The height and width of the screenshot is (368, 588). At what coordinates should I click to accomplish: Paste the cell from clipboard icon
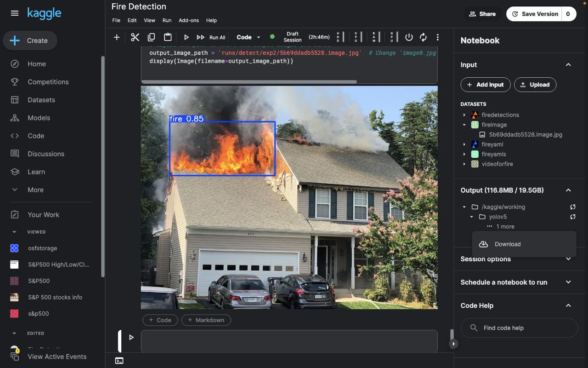click(x=168, y=37)
